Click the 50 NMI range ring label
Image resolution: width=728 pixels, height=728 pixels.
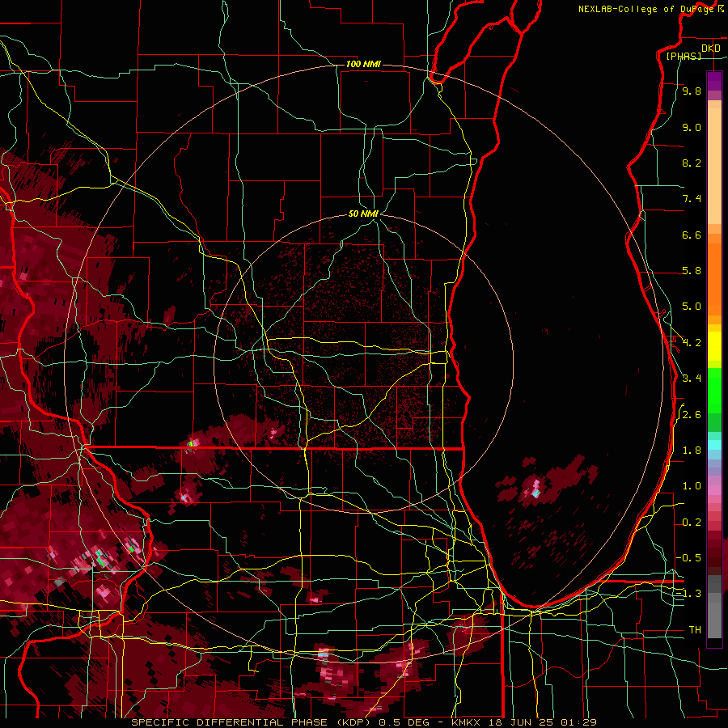(x=363, y=214)
